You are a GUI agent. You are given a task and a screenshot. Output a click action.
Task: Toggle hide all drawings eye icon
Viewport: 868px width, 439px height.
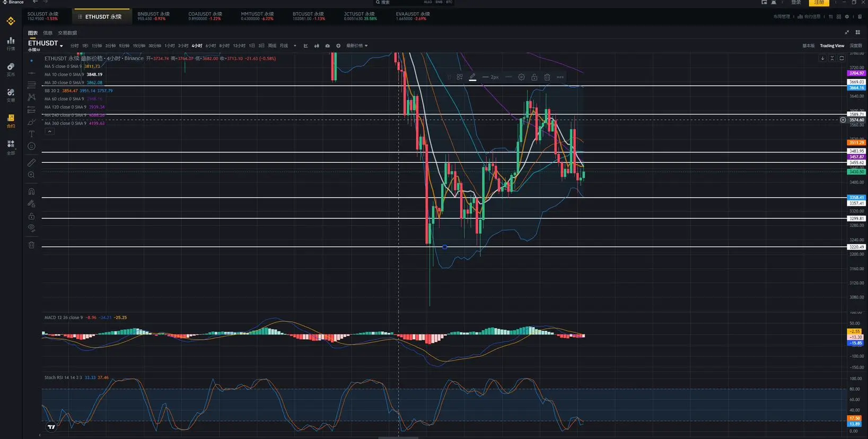pyautogui.click(x=31, y=229)
